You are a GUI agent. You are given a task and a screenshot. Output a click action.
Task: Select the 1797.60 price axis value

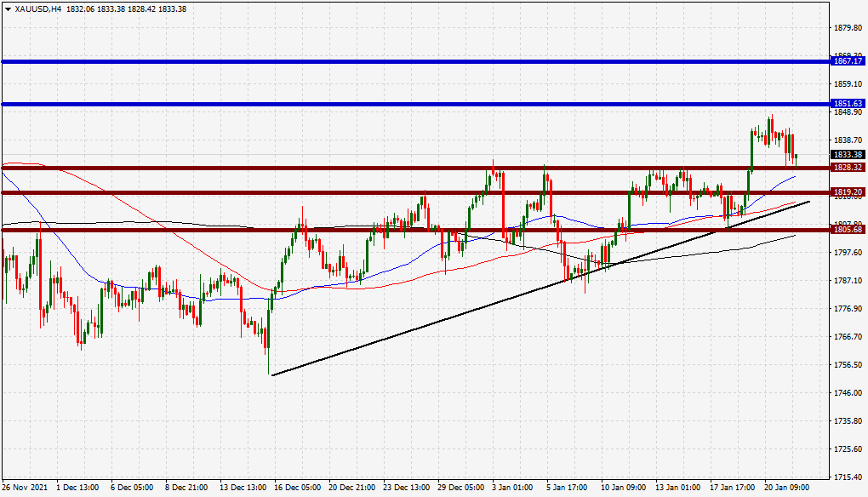click(x=848, y=253)
